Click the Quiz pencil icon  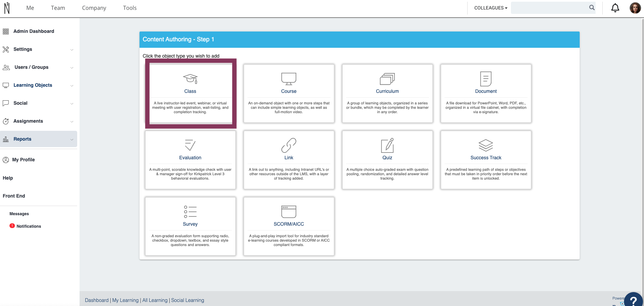coord(387,145)
